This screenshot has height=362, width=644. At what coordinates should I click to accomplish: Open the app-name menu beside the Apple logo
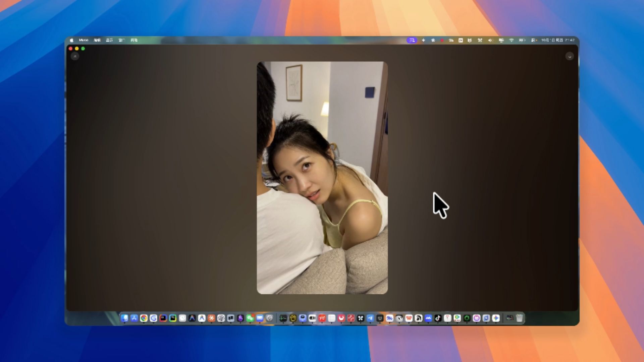pyautogui.click(x=84, y=40)
